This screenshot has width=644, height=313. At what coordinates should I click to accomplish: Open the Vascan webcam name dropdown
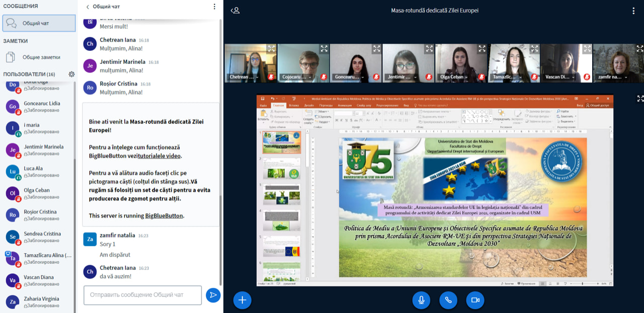(x=560, y=77)
